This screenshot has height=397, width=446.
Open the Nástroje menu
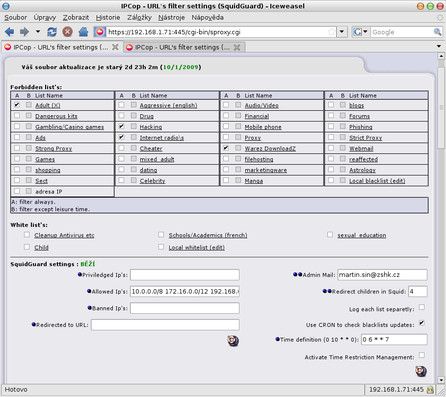point(171,17)
